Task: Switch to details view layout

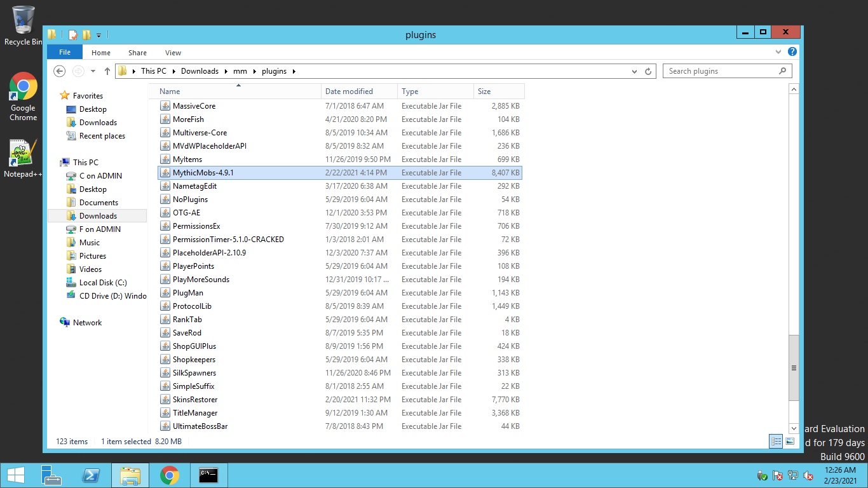Action: pos(776,441)
